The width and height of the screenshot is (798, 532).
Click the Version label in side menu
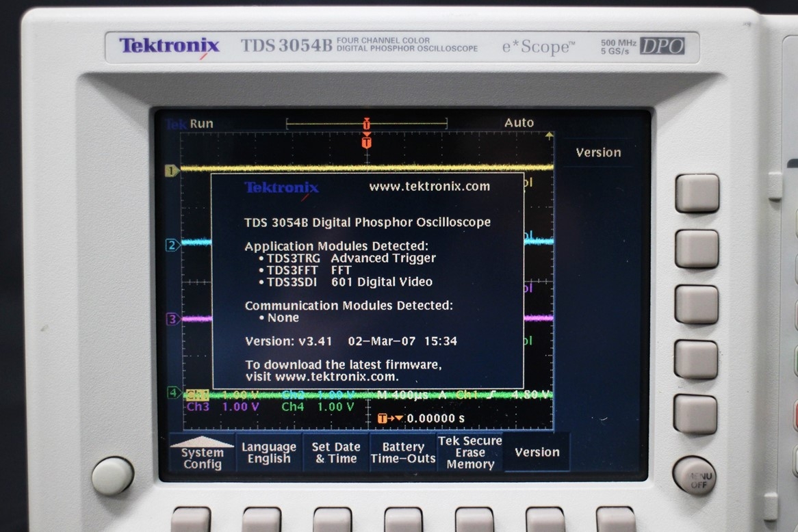[x=598, y=152]
